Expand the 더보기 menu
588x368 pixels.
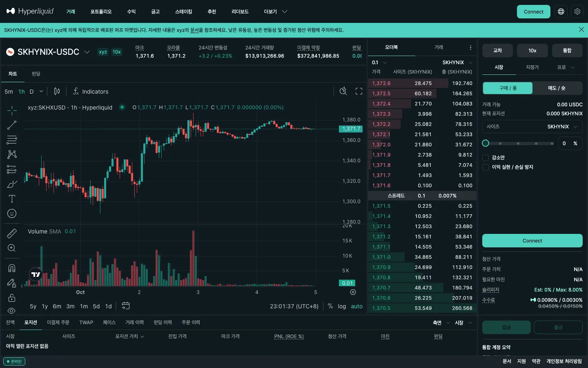276,11
